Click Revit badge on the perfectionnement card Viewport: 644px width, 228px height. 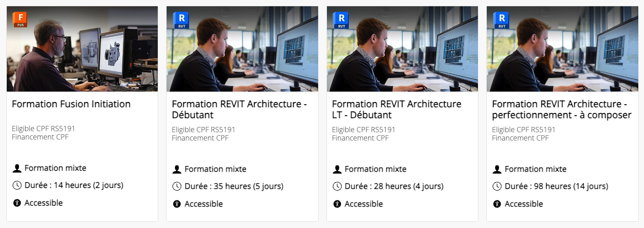point(501,20)
